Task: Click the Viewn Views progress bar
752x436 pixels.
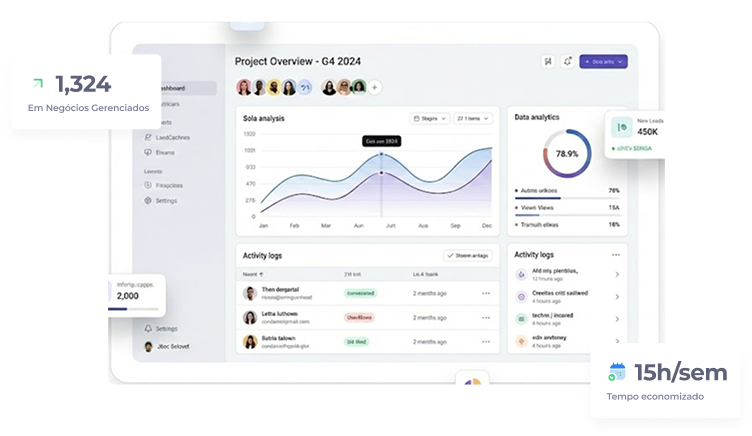Action: [x=567, y=215]
